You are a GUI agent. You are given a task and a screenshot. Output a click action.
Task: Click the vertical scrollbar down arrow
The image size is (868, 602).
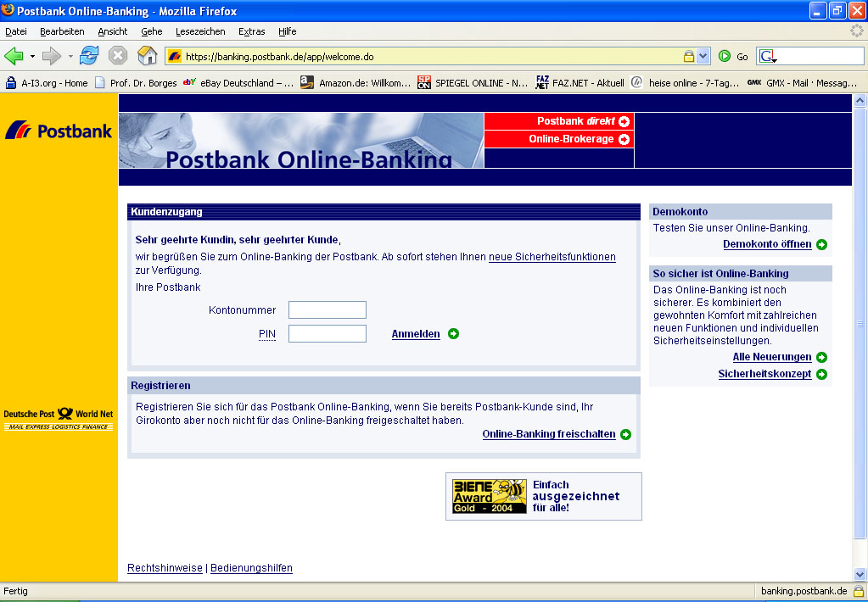point(860,574)
